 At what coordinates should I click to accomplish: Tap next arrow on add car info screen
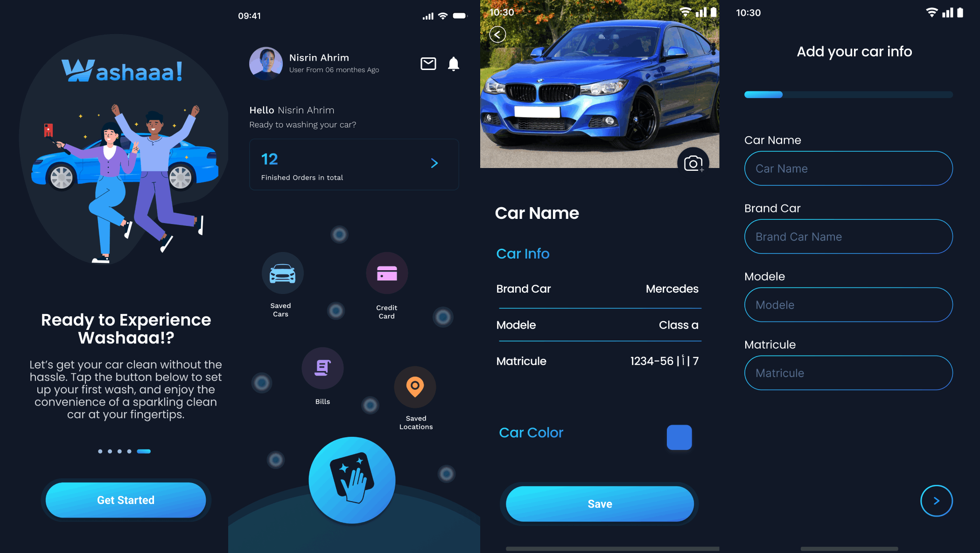point(936,501)
